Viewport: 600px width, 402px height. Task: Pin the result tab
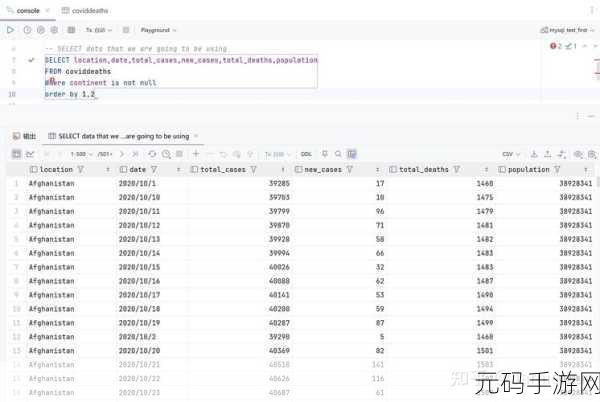click(325, 154)
